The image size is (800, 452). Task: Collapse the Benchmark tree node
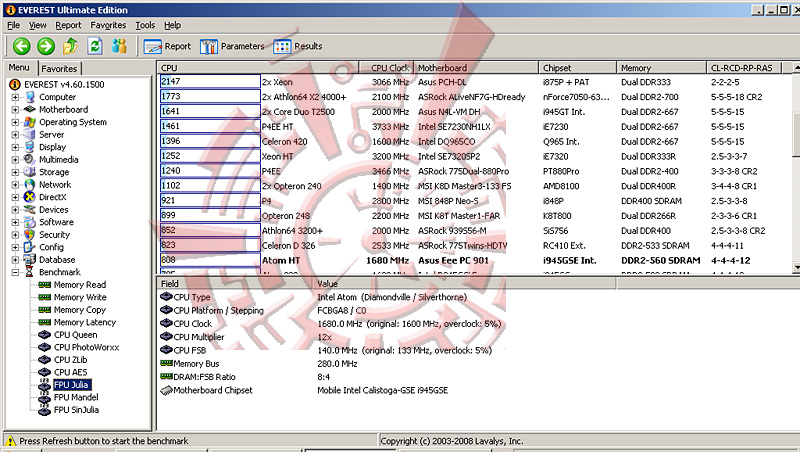tap(15, 272)
